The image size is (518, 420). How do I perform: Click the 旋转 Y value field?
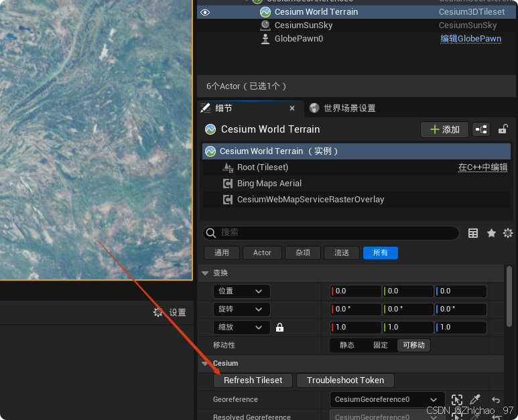[x=408, y=309]
